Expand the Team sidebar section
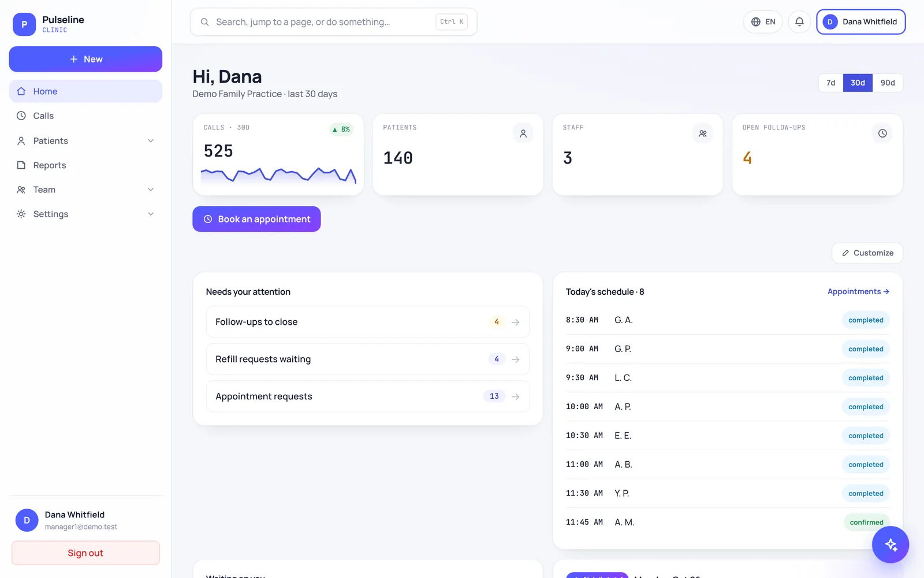 151,190
